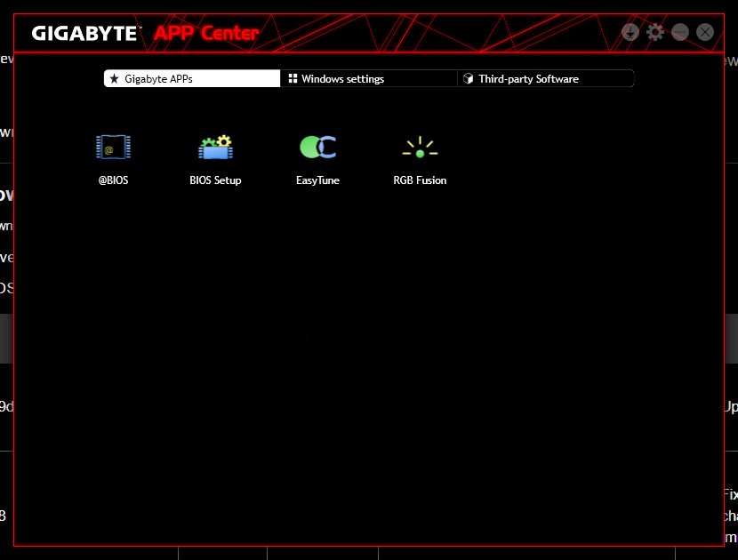Close the APP Center window
This screenshot has height=560, width=738.
[x=705, y=33]
